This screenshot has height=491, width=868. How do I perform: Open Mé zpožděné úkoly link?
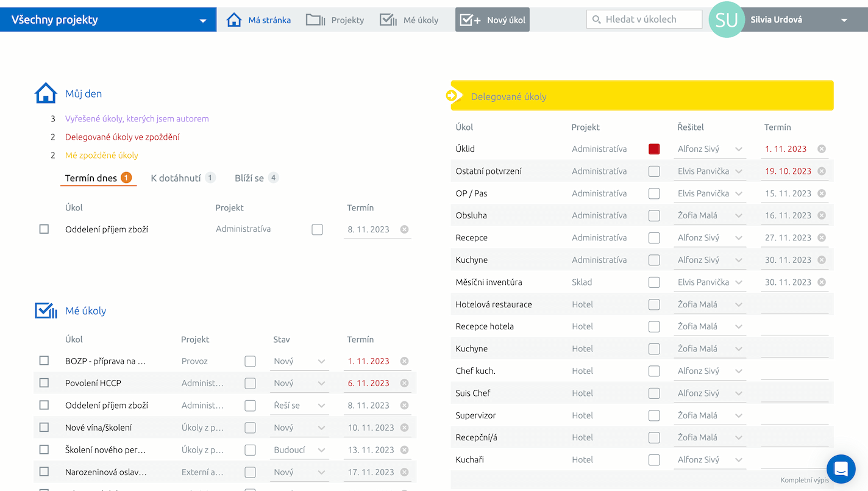102,156
